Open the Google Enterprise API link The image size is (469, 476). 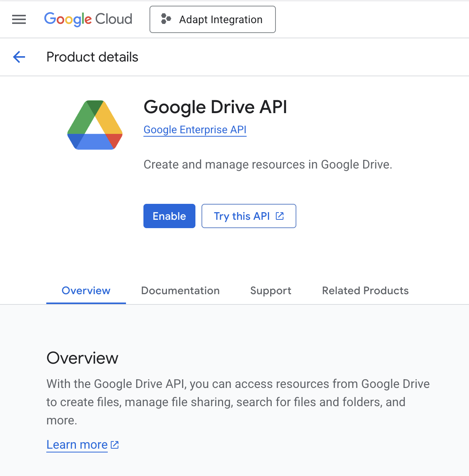[195, 129]
